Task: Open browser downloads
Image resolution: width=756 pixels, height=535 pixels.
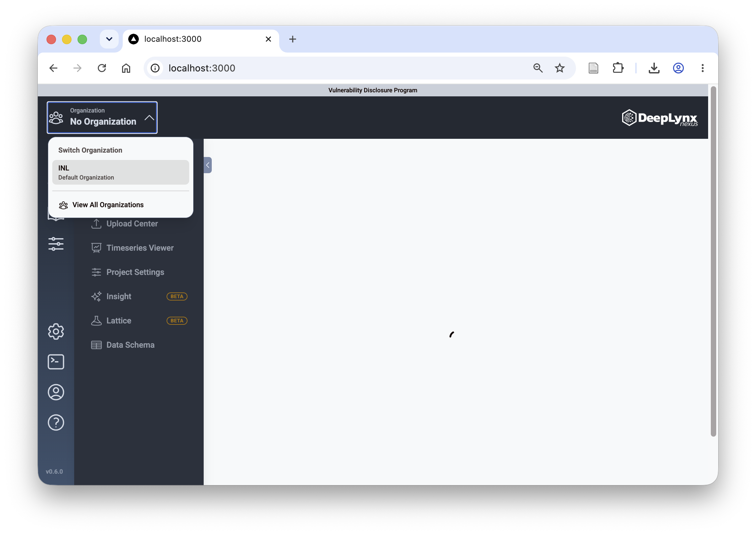Action: point(654,68)
